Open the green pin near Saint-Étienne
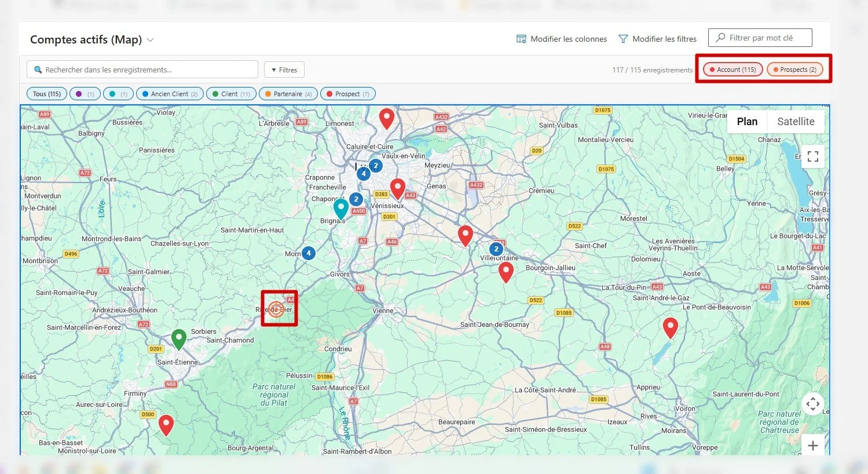This screenshot has width=868, height=474. pos(179,340)
